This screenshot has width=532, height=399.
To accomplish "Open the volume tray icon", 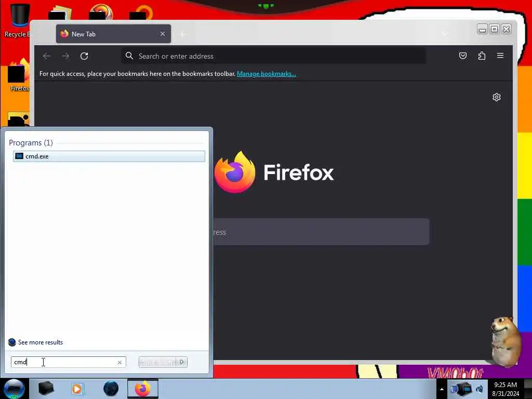I will click(x=480, y=389).
